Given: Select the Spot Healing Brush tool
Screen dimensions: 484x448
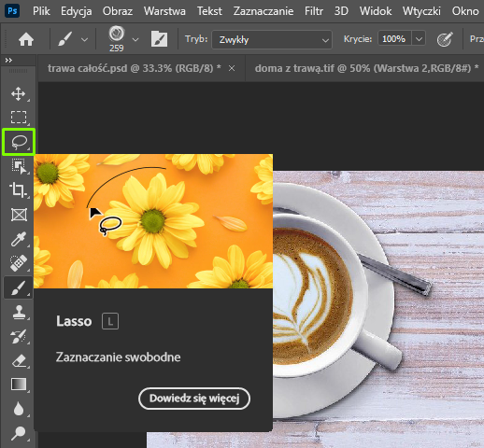Looking at the screenshot, I should (19, 263).
